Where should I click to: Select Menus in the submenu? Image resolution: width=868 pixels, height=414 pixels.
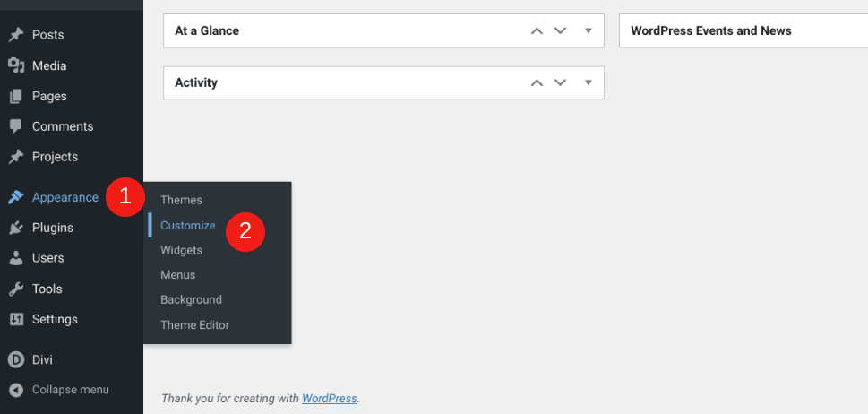tap(177, 275)
